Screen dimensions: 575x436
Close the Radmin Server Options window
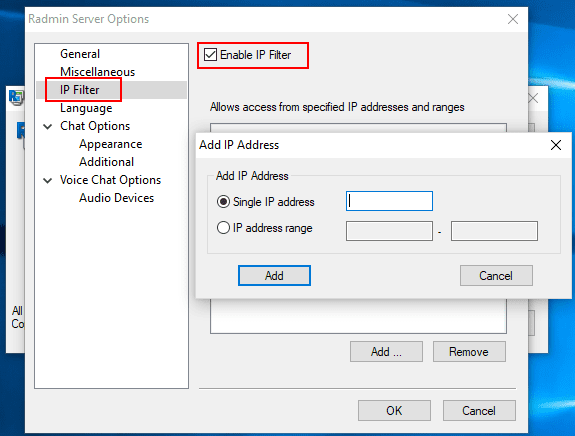point(513,19)
